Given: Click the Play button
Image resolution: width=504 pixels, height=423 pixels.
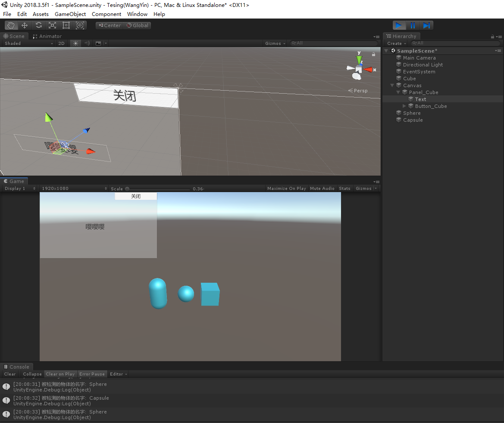Looking at the screenshot, I should 399,25.
